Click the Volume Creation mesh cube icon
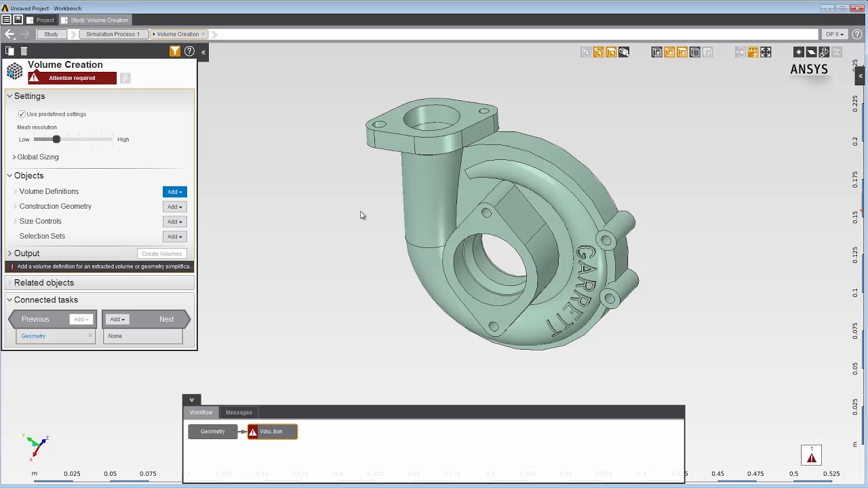Viewport: 868px width, 488px height. [14, 71]
